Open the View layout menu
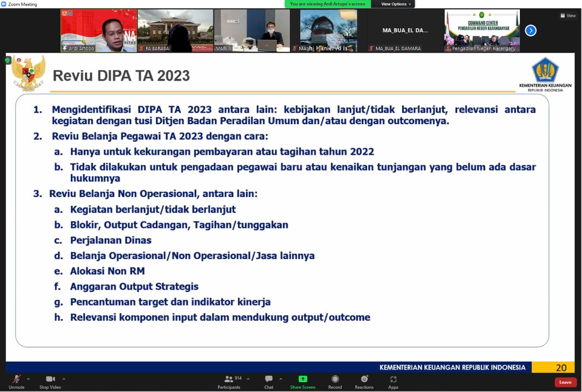 (x=568, y=16)
